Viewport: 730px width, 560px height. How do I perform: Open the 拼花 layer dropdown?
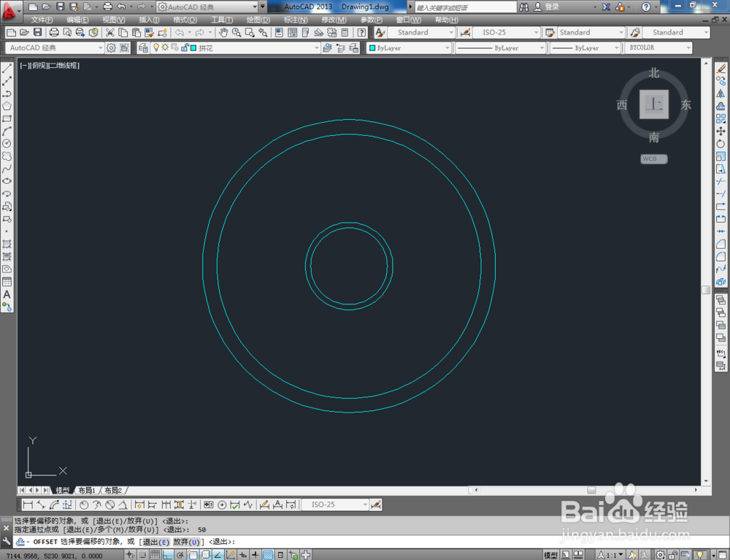pyautogui.click(x=316, y=48)
